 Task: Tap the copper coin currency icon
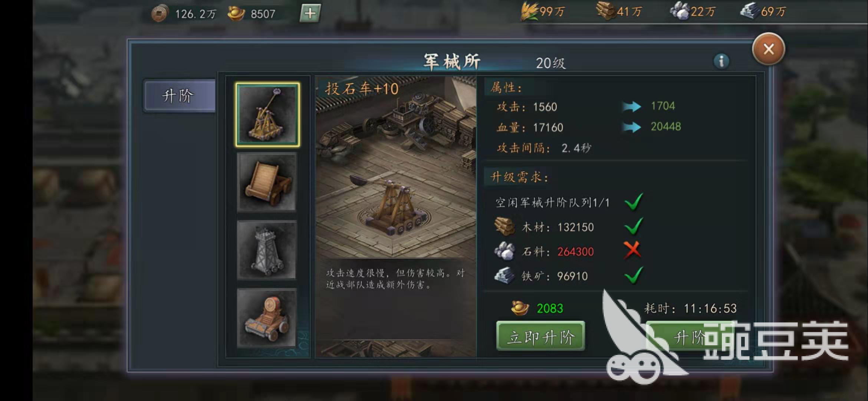[x=160, y=14]
